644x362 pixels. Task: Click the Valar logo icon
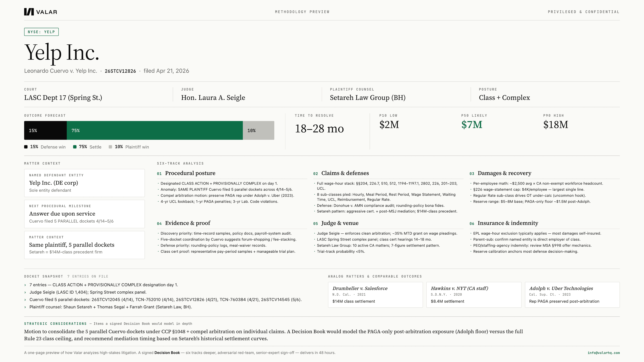29,12
